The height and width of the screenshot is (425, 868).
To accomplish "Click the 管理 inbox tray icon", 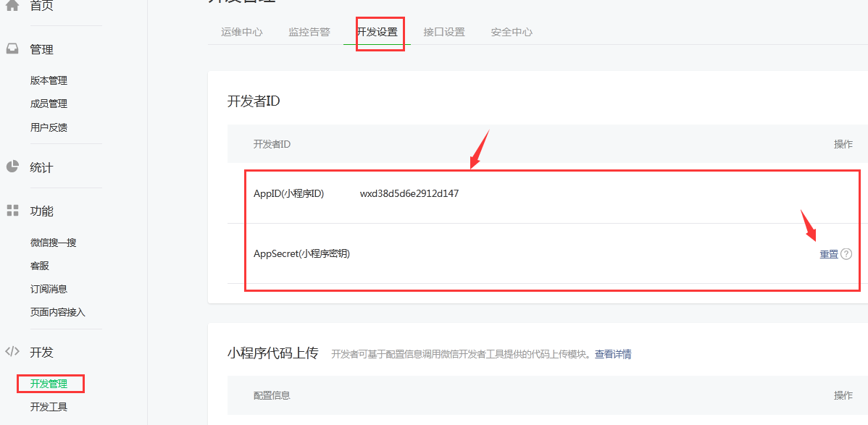I will click(12, 49).
